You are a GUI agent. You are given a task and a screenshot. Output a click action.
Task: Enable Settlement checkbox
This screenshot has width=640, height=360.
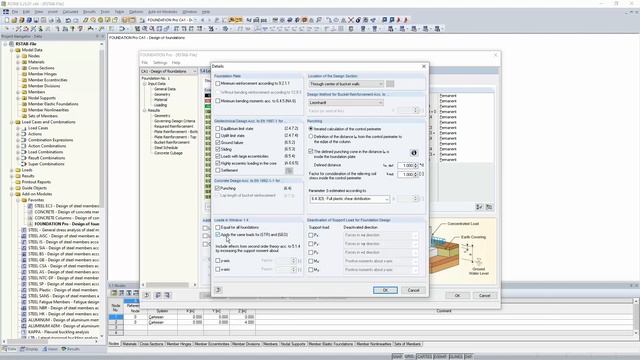point(218,170)
